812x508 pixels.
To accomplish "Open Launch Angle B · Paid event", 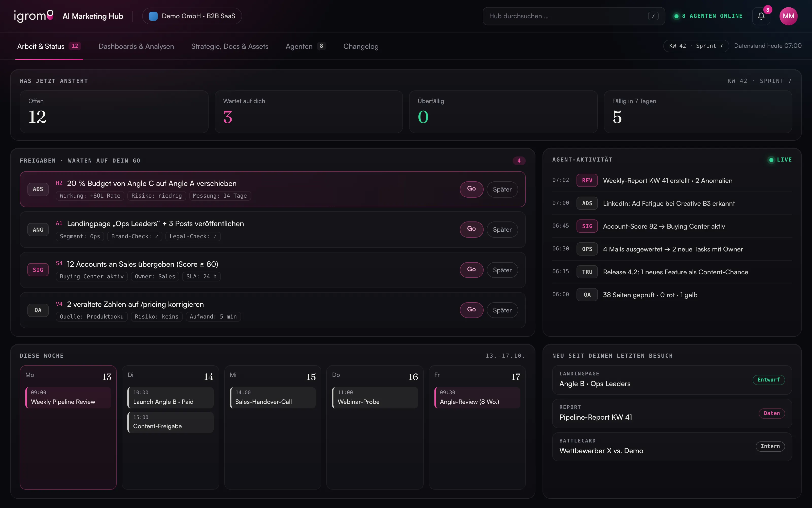I will 171,398.
